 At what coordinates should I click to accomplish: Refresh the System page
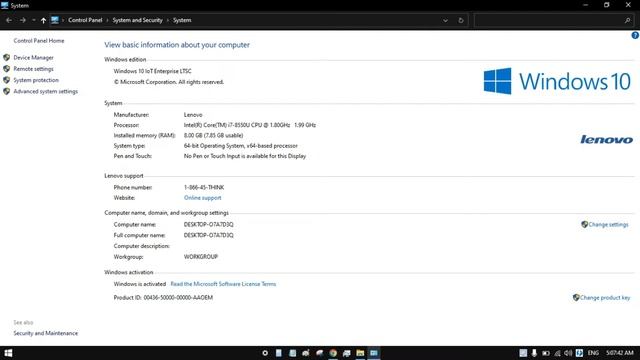461,20
